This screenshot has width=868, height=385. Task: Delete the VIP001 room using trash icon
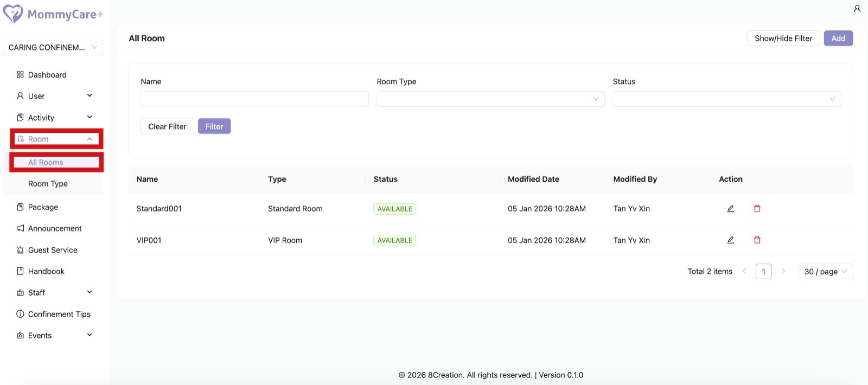[757, 240]
